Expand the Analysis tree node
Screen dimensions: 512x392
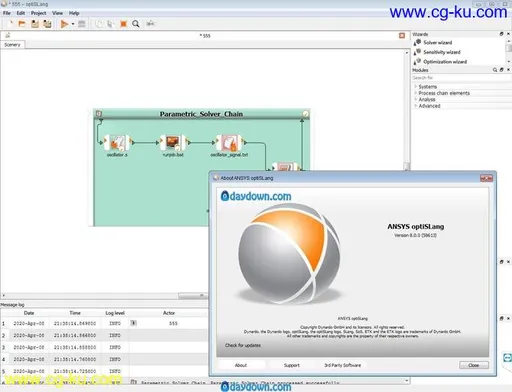click(416, 99)
